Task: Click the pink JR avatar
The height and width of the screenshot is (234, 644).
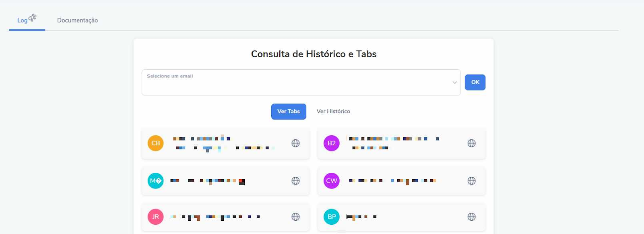Action: 155,217
